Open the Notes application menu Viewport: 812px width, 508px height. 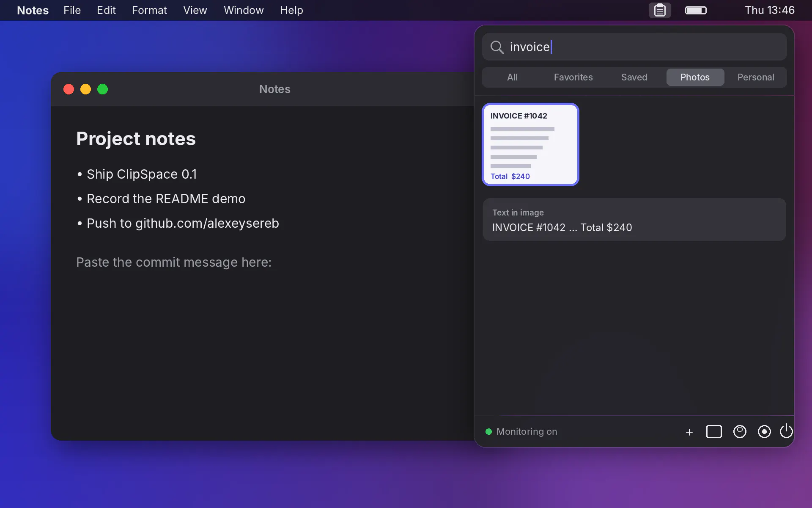(33, 10)
